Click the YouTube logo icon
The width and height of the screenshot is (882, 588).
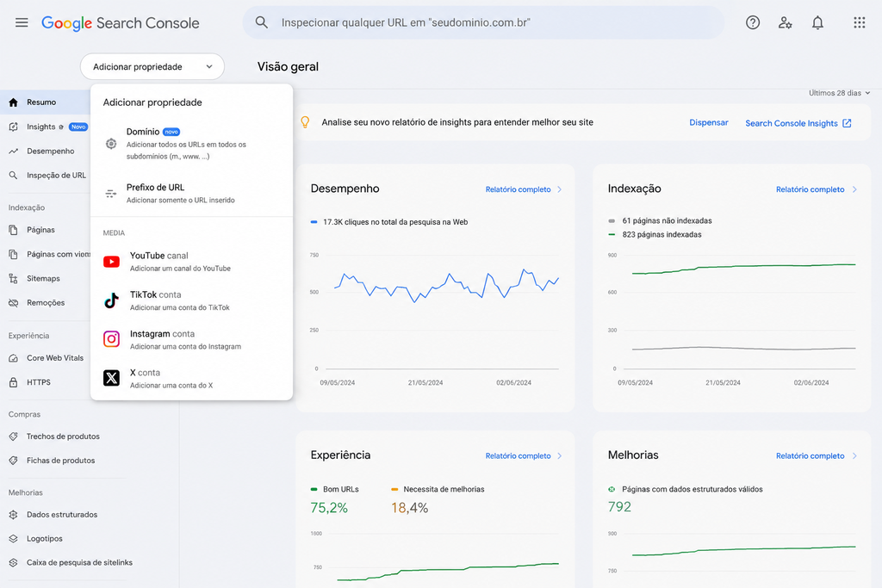coord(111,262)
